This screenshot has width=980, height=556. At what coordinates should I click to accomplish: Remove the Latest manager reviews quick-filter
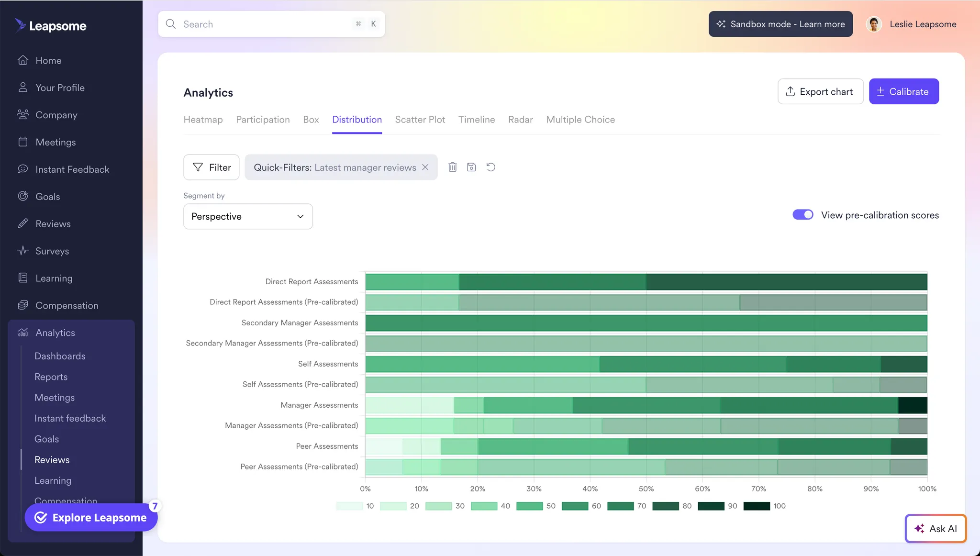click(x=425, y=167)
